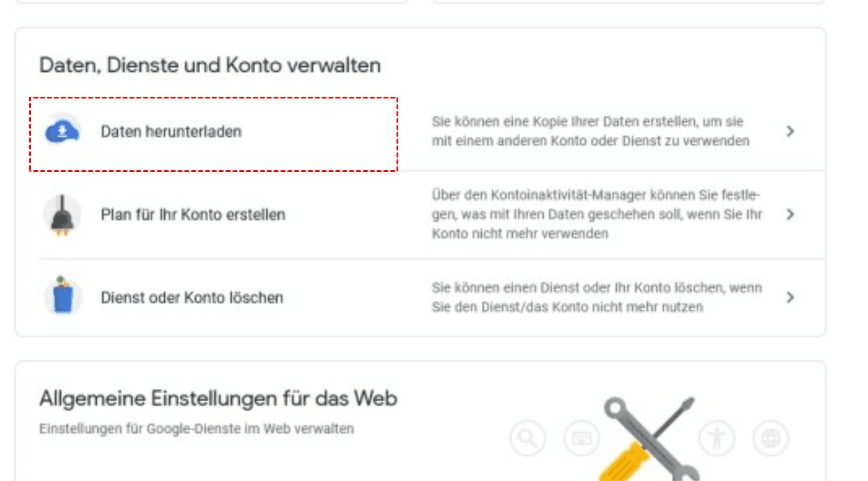
Task: Click the faded keyboard icon
Action: 581,439
